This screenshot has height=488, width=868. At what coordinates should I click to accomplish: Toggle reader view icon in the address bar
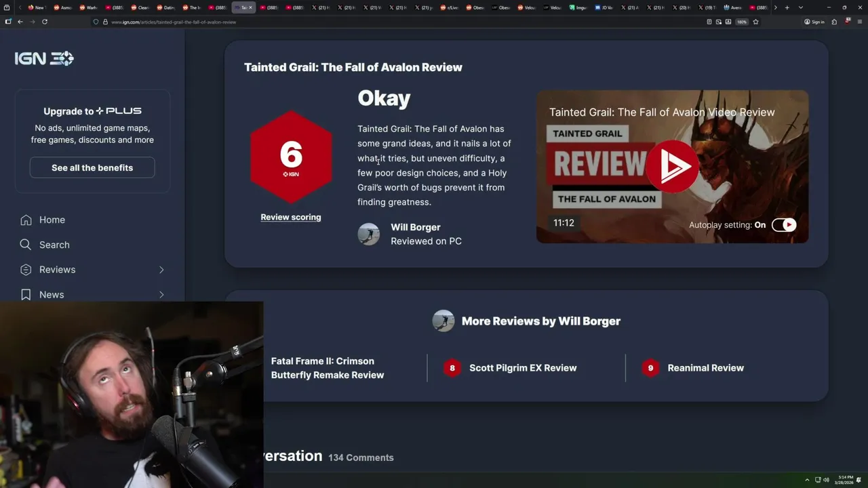[709, 22]
